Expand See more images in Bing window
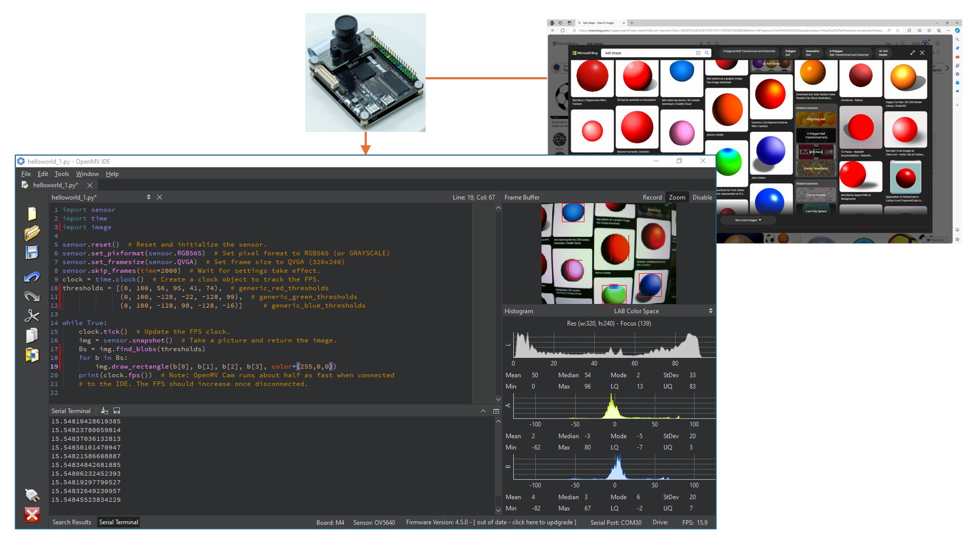This screenshot has width=980, height=541. 748,220
